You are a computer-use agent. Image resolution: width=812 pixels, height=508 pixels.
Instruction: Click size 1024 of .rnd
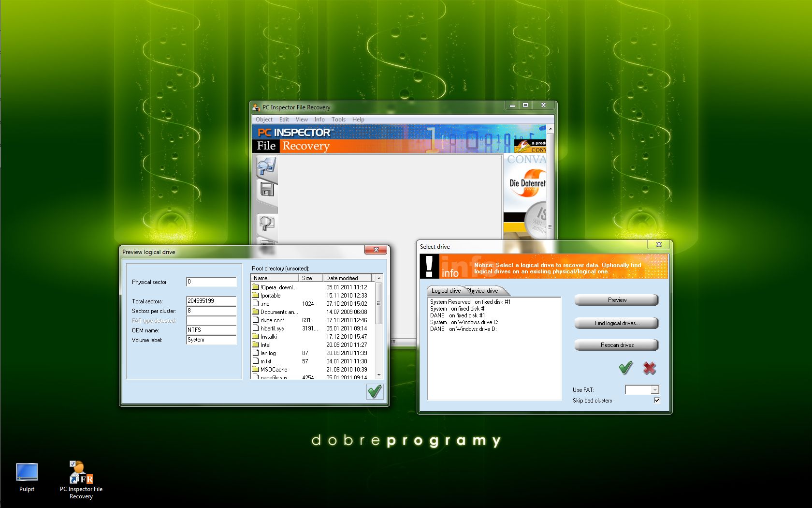308,304
